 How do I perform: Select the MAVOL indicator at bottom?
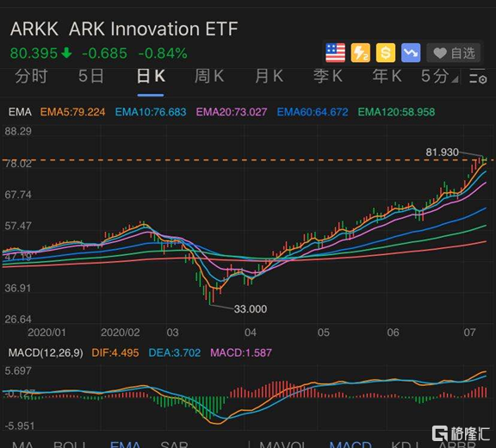pyautogui.click(x=282, y=445)
